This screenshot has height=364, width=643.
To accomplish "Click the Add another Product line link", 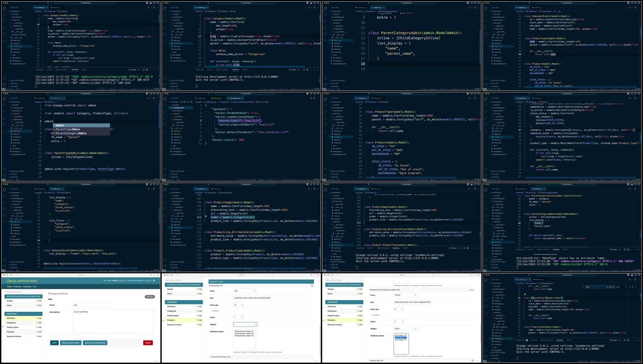I will click(221, 357).
